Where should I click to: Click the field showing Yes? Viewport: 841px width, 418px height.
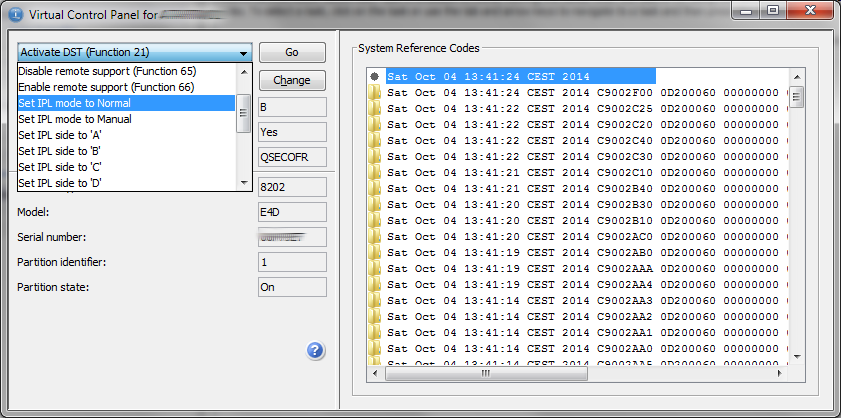(x=292, y=132)
